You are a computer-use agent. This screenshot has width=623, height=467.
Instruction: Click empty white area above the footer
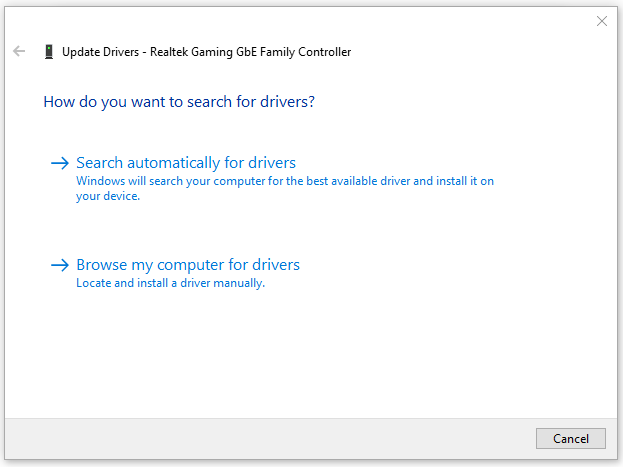(x=311, y=358)
